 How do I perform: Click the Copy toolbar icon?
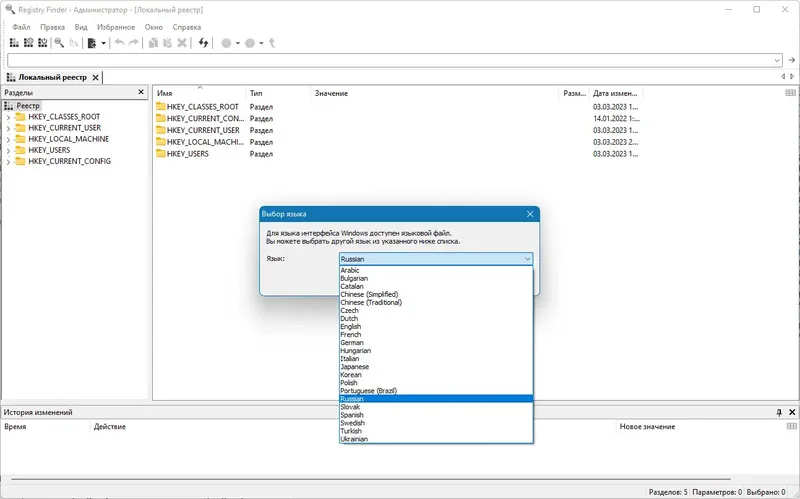(153, 43)
